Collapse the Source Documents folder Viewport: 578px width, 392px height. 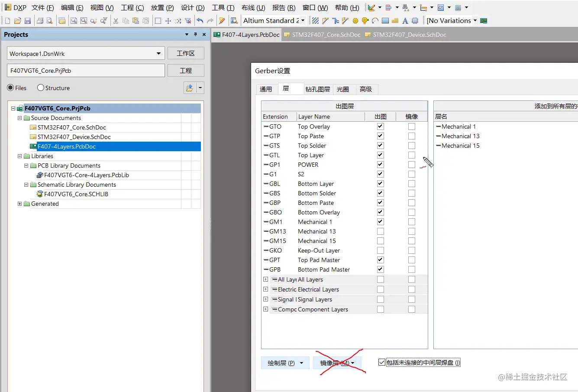tap(19, 118)
